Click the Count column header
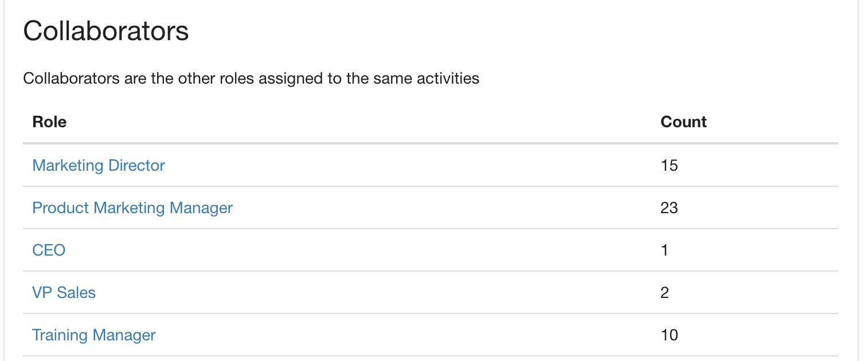Screen dimensions: 868x361 pyautogui.click(x=683, y=122)
